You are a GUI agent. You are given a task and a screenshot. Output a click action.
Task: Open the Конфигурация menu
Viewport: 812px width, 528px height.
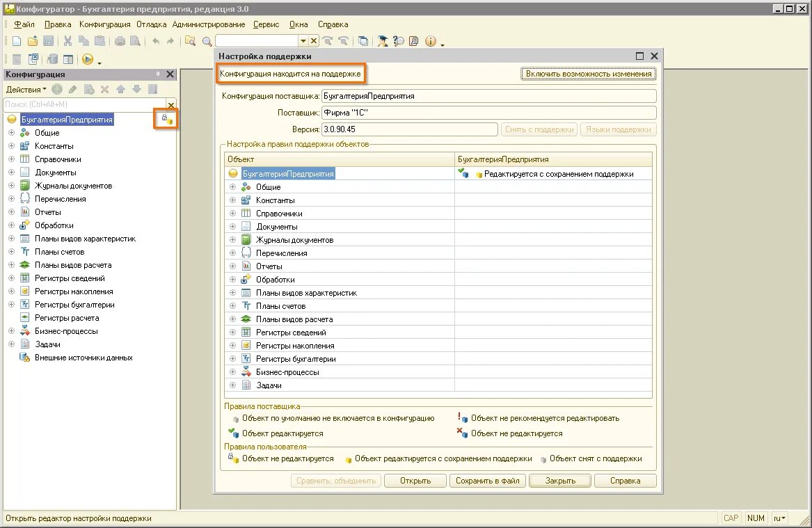click(x=104, y=24)
